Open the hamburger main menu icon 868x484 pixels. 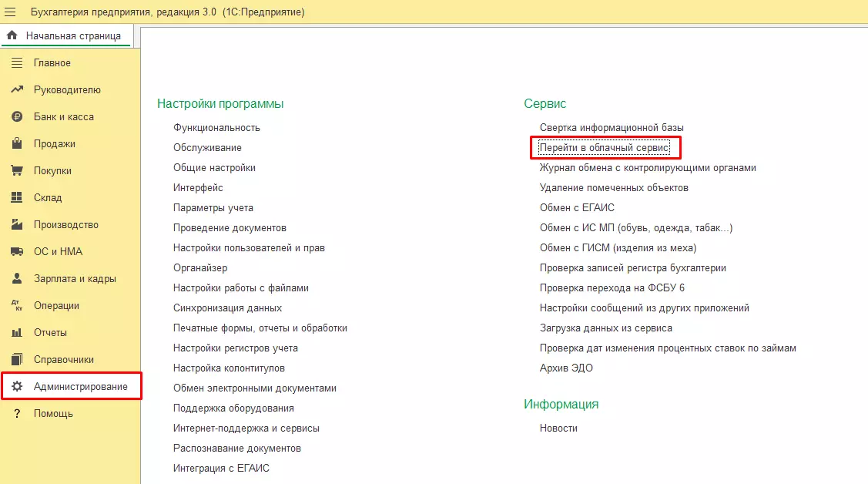click(11, 12)
